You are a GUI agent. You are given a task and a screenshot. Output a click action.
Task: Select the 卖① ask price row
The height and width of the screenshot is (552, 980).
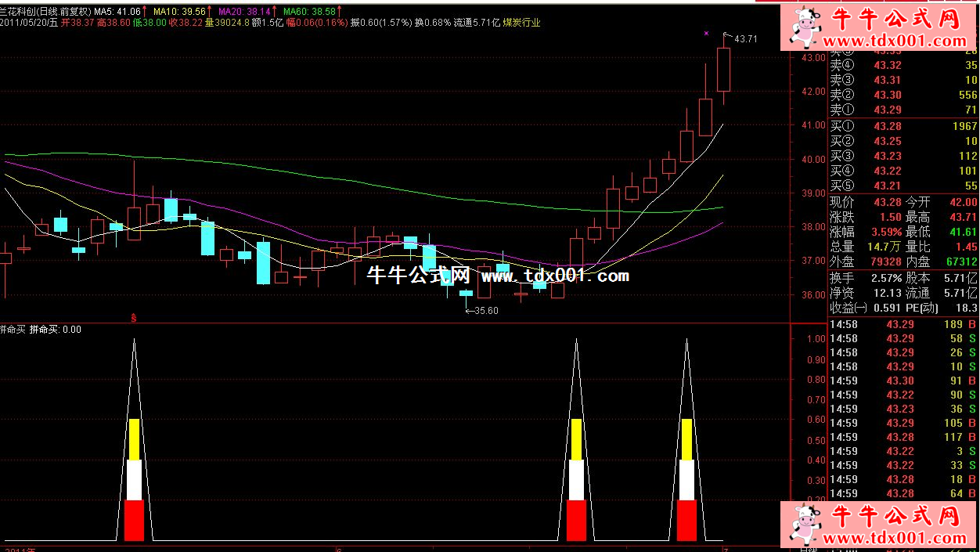point(903,110)
